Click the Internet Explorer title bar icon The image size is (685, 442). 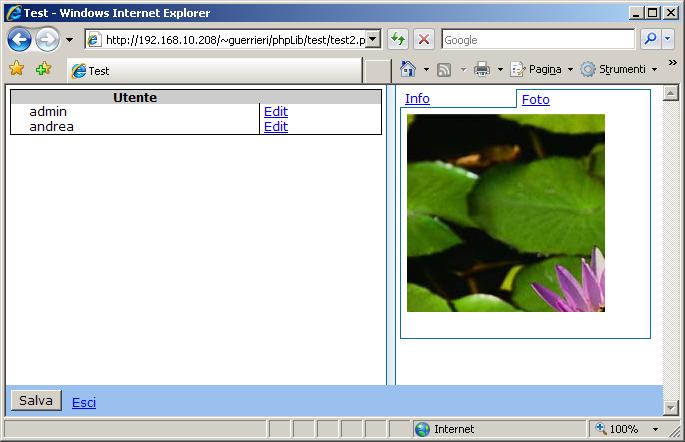14,13
